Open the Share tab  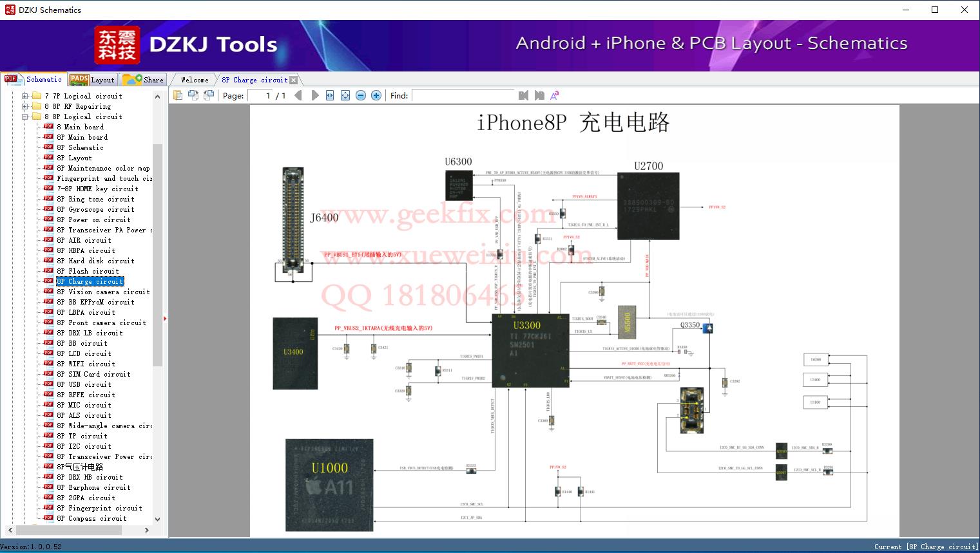[144, 80]
